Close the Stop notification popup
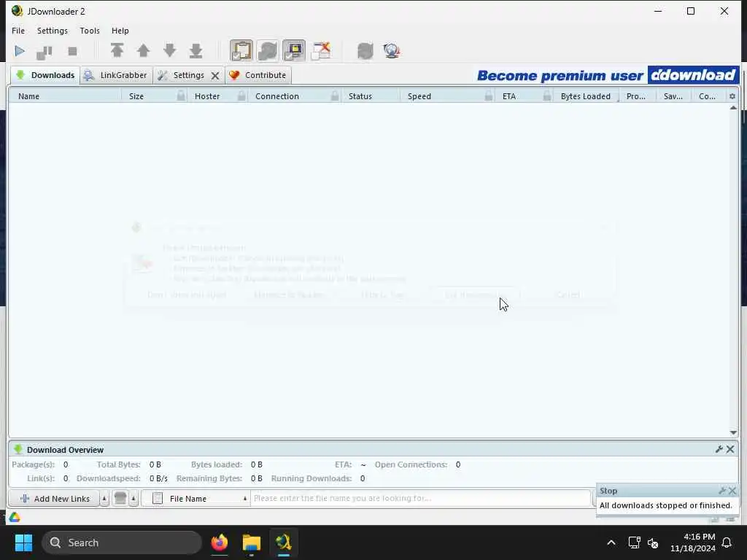 point(732,491)
